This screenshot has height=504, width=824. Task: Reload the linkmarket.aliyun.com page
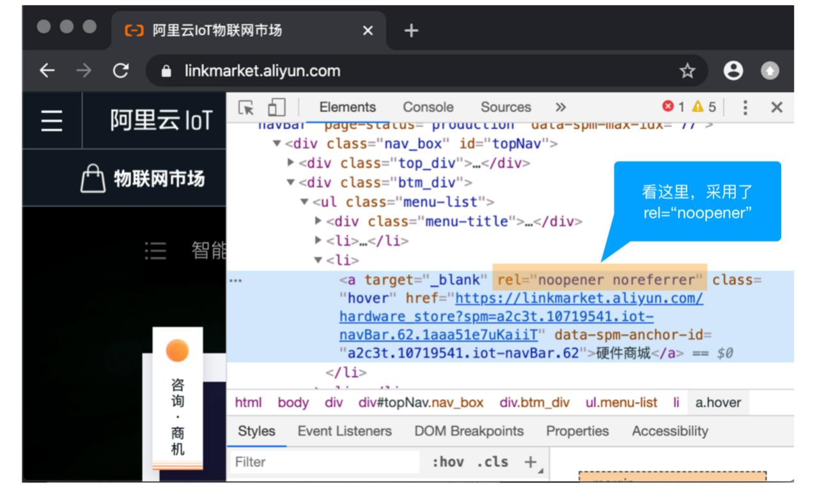[x=120, y=71]
